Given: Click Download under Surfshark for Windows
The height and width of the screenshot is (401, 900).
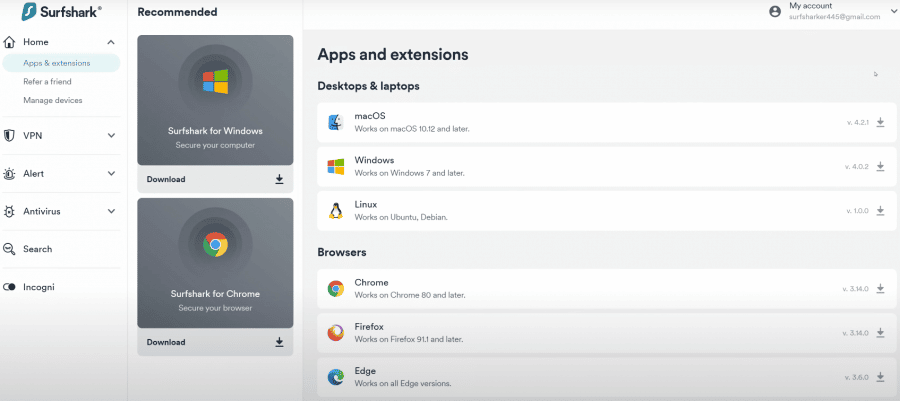Looking at the screenshot, I should coord(166,180).
